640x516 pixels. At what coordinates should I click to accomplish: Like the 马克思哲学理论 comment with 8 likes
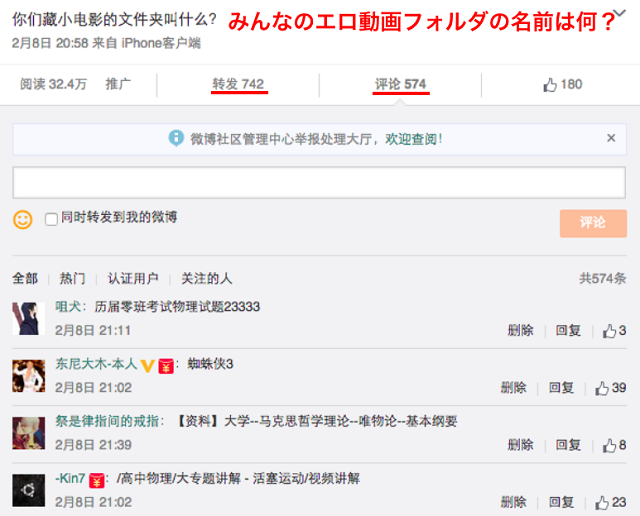[x=614, y=445]
